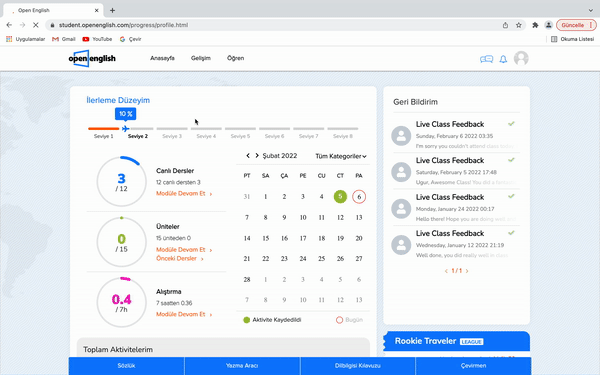Click the Alıştırma 0.4/7h circle
Viewport: 600px width, 375px height.
122,302
